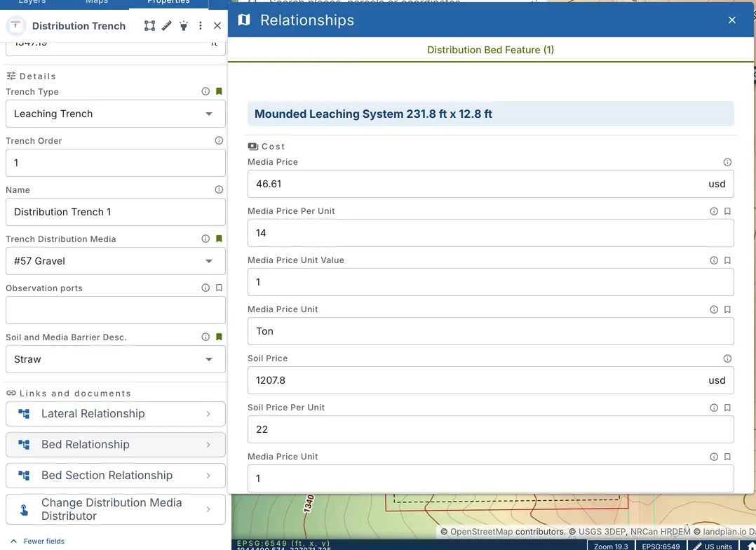
Task: Toggle the bookmark on Media Price Per Unit
Action: click(727, 211)
